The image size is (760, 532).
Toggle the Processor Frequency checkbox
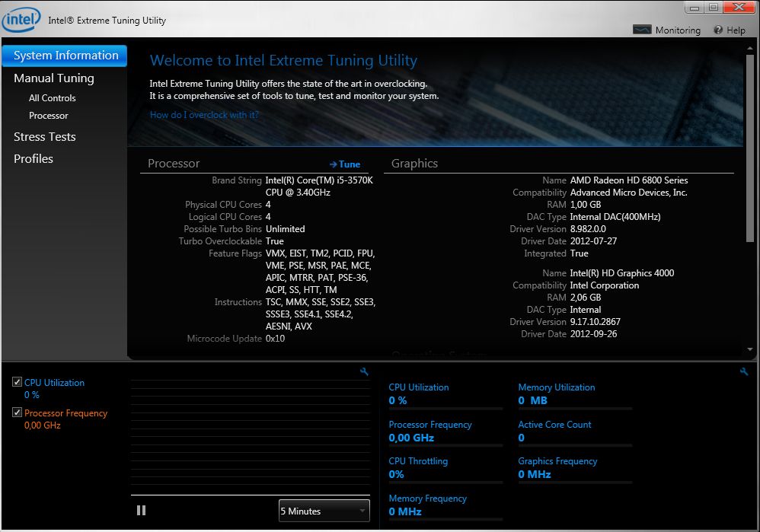pos(17,413)
